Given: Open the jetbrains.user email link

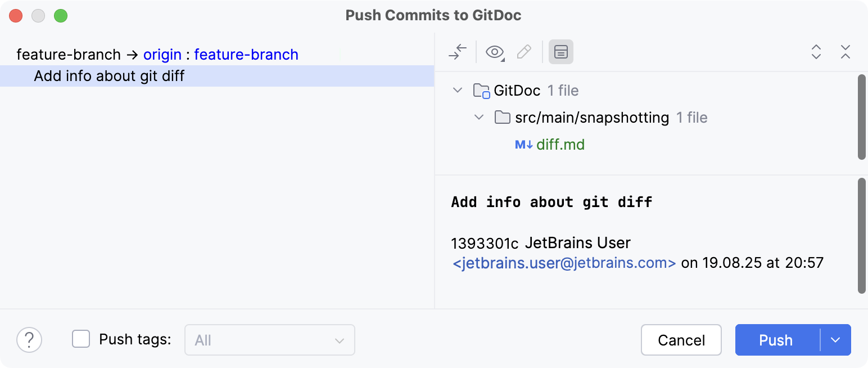Looking at the screenshot, I should (563, 263).
